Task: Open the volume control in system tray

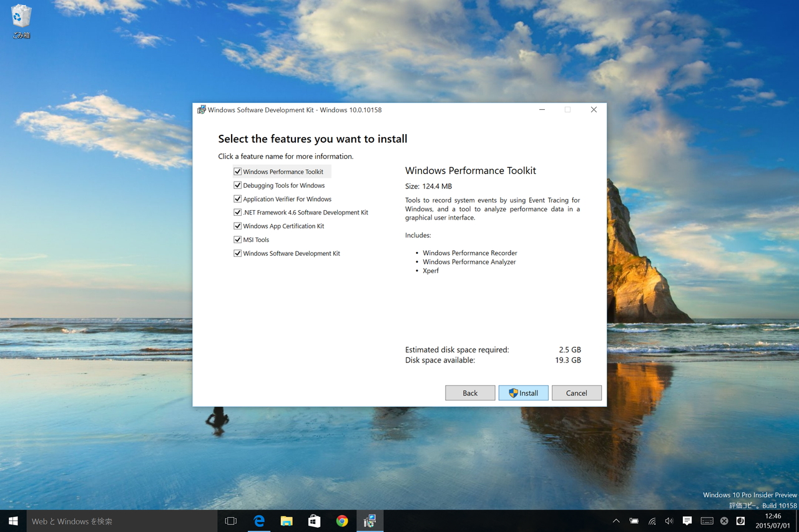Action: coord(669,521)
